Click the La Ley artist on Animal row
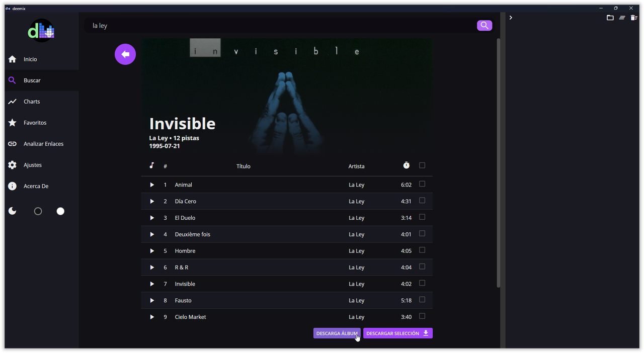 [356, 185]
